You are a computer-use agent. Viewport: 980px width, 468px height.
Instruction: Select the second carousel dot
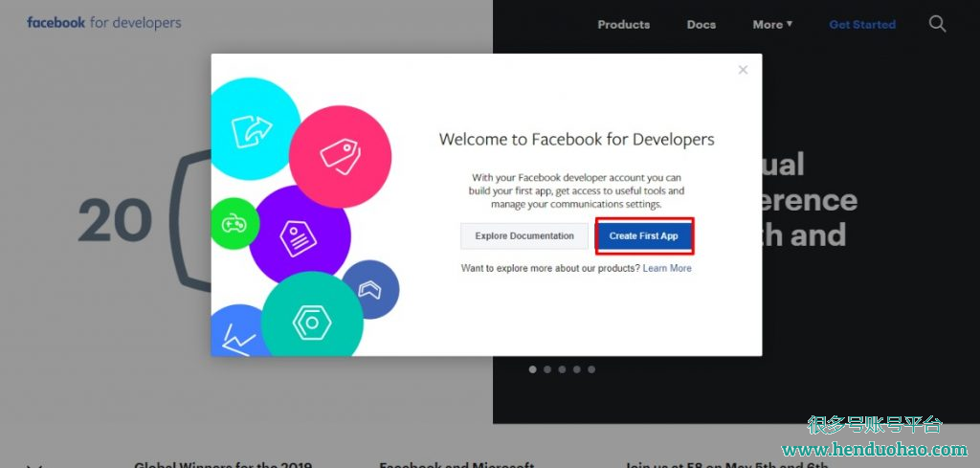tap(547, 369)
